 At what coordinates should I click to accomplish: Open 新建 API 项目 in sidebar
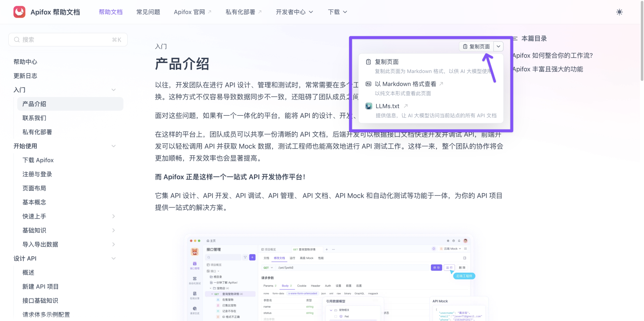click(41, 287)
